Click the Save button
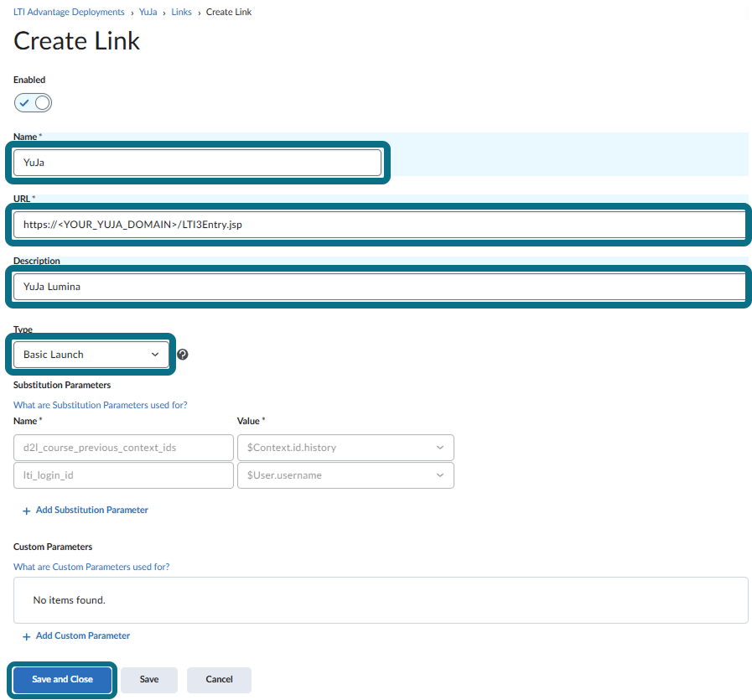 click(x=149, y=679)
